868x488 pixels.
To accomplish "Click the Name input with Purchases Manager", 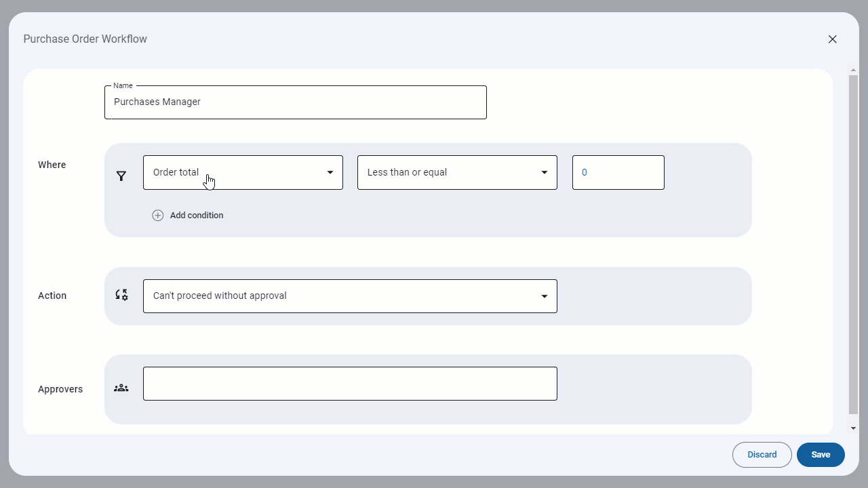I will (x=296, y=102).
